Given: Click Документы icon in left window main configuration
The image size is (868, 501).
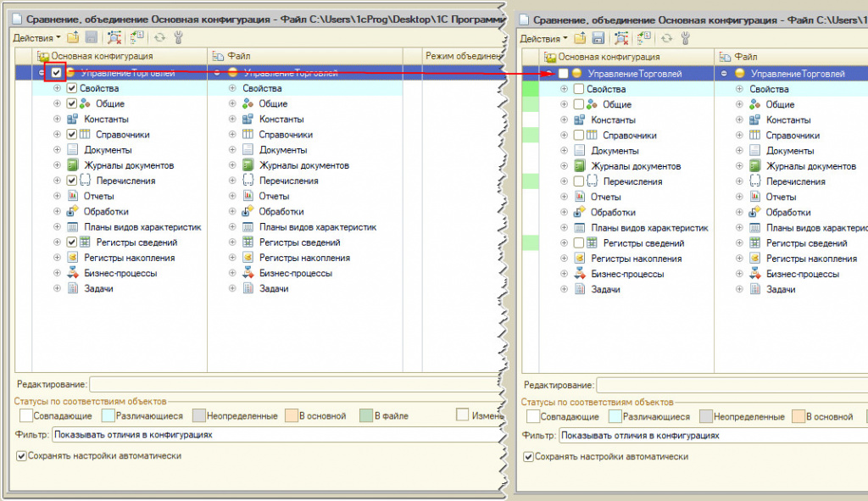Looking at the screenshot, I should (73, 150).
